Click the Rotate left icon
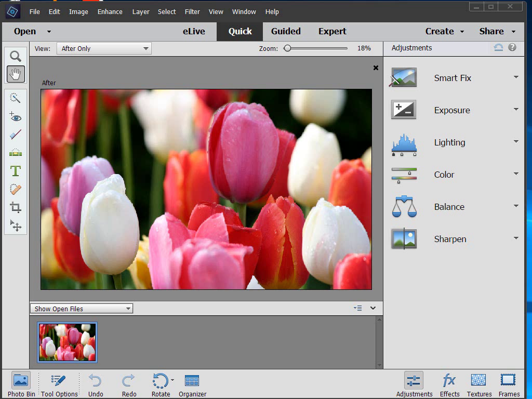532x399 pixels. (x=160, y=381)
